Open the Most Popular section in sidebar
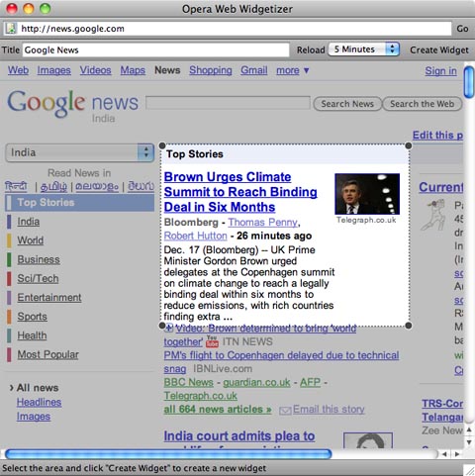Image resolution: width=475 pixels, height=476 pixels. 47,354
